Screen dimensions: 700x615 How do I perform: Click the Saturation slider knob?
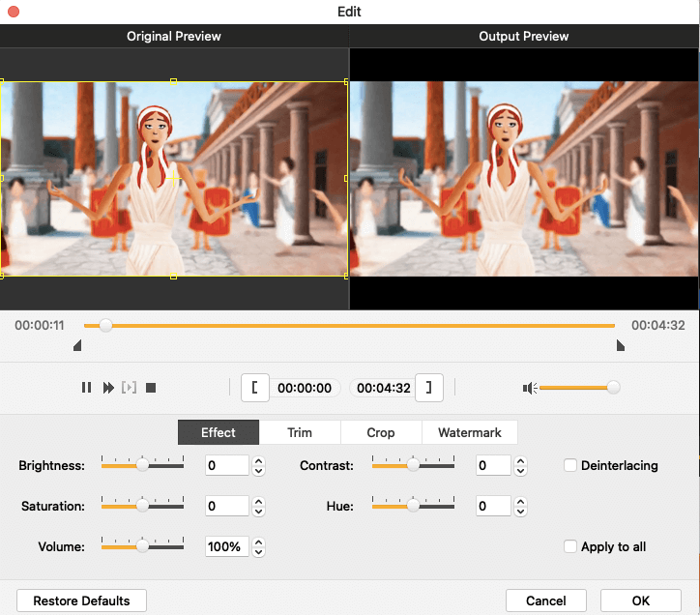(x=142, y=506)
